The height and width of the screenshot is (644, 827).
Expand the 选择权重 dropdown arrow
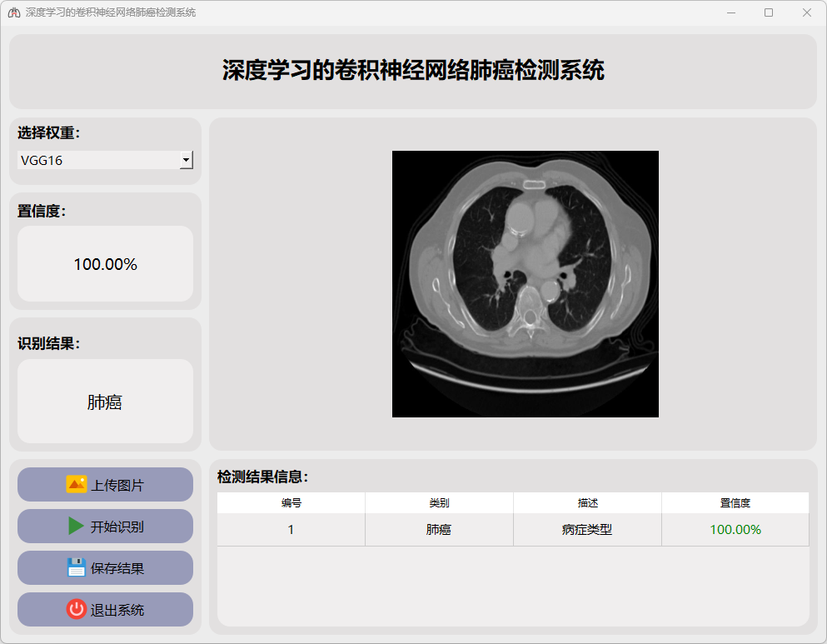point(187,160)
